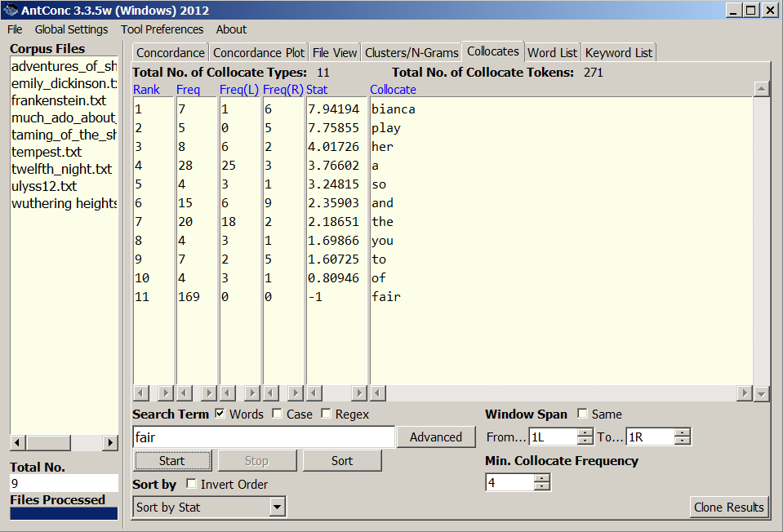
Task: Open the Global Settings menu
Action: (71, 29)
